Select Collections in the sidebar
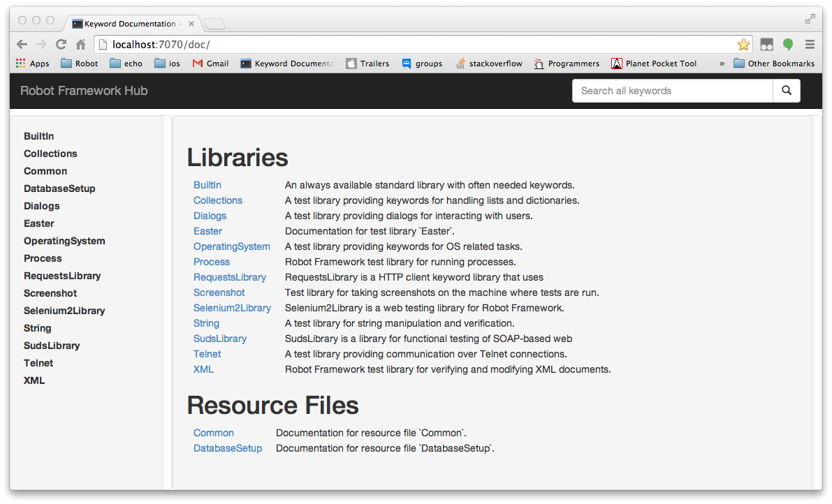 point(50,154)
